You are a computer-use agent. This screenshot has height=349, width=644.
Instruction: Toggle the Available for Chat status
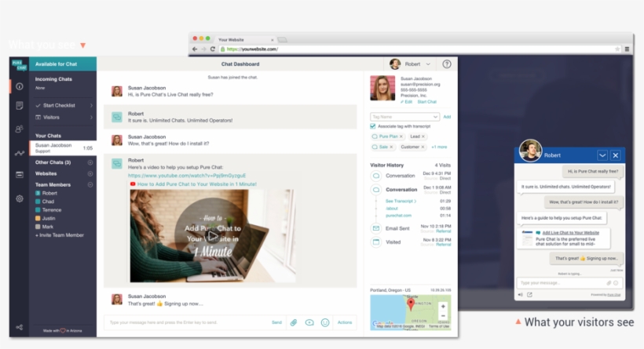click(x=63, y=64)
